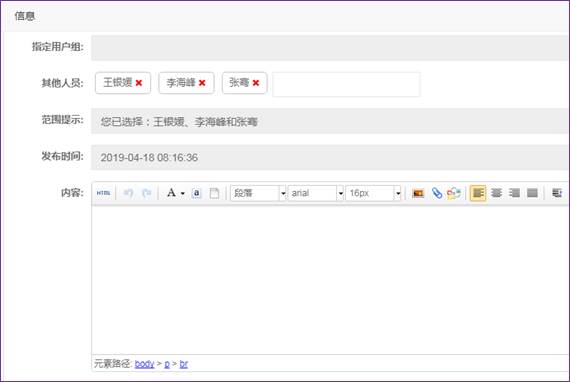The image size is (570, 382).
Task: Click the 范围提示 text field
Action: point(329,121)
